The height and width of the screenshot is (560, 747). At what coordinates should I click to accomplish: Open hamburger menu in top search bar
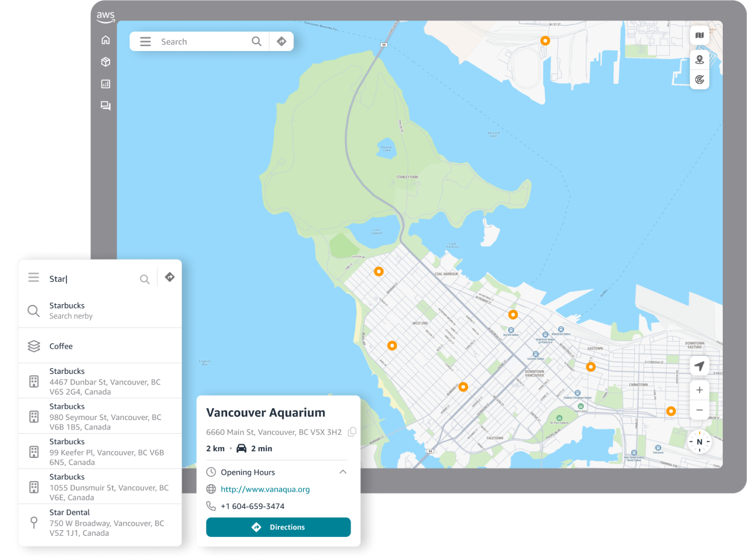point(145,42)
